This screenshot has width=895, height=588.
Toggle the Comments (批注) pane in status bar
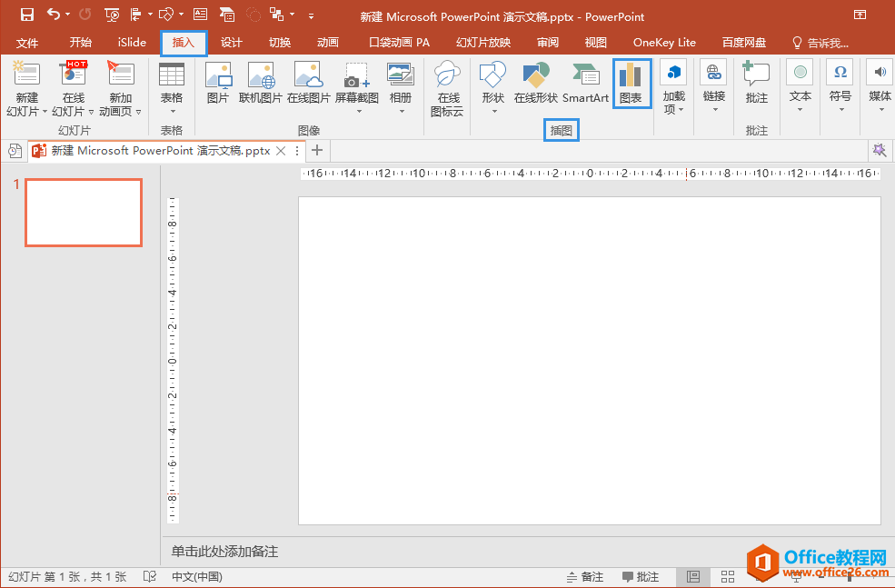click(x=641, y=577)
